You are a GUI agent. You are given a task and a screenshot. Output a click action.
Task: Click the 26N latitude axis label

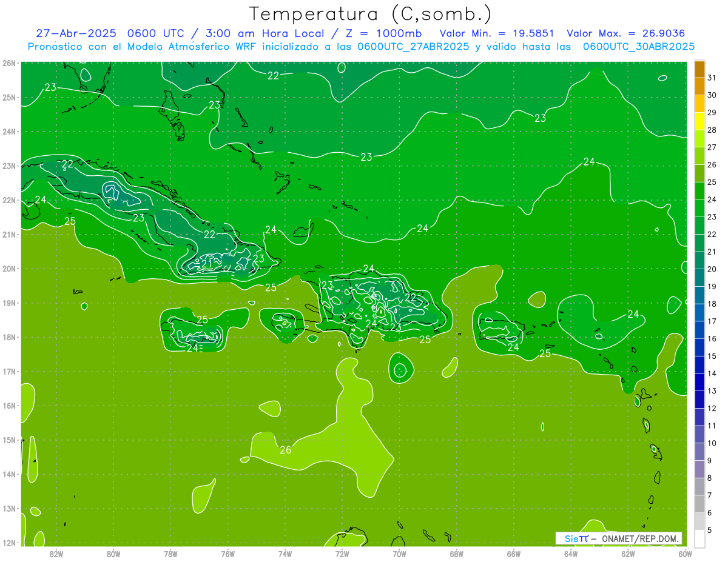tap(9, 63)
